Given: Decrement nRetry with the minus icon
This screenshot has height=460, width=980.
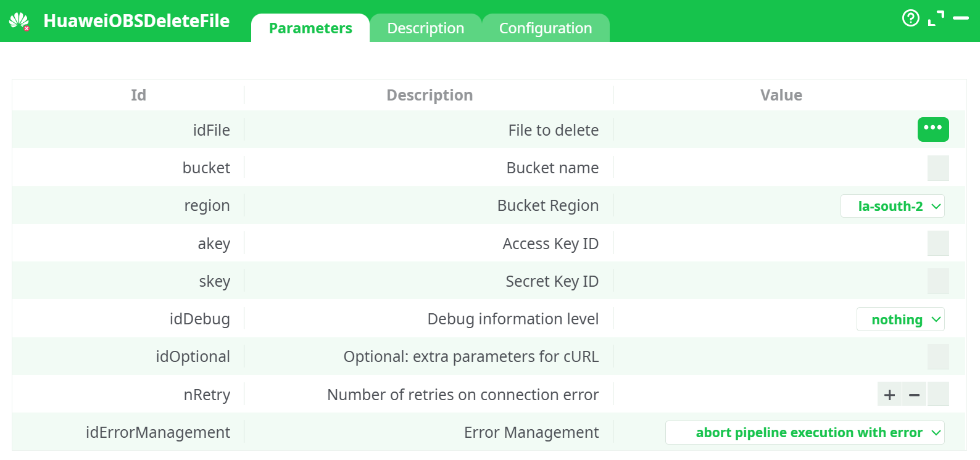Looking at the screenshot, I should [914, 394].
